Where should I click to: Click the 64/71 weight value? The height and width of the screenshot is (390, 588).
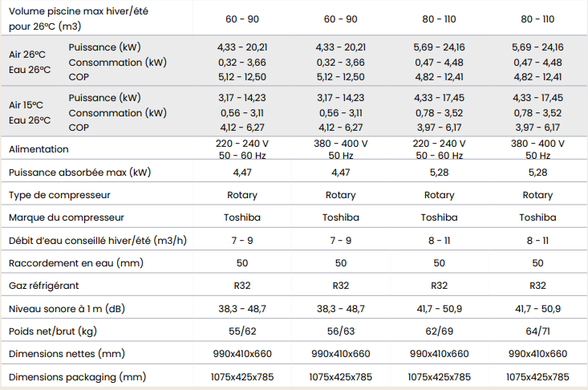click(537, 331)
